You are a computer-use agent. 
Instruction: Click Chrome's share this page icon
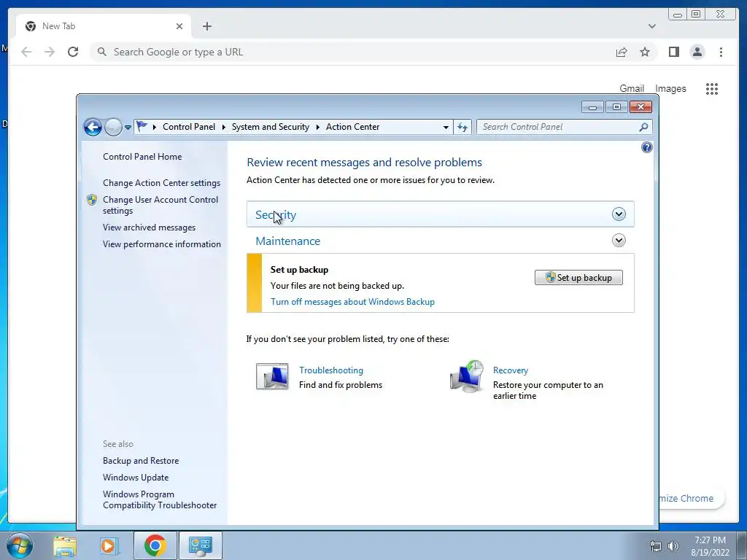pyautogui.click(x=622, y=52)
